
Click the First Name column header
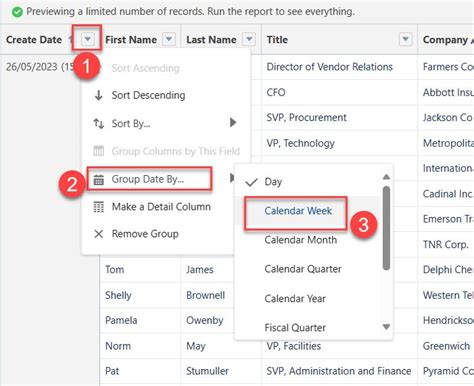click(131, 40)
